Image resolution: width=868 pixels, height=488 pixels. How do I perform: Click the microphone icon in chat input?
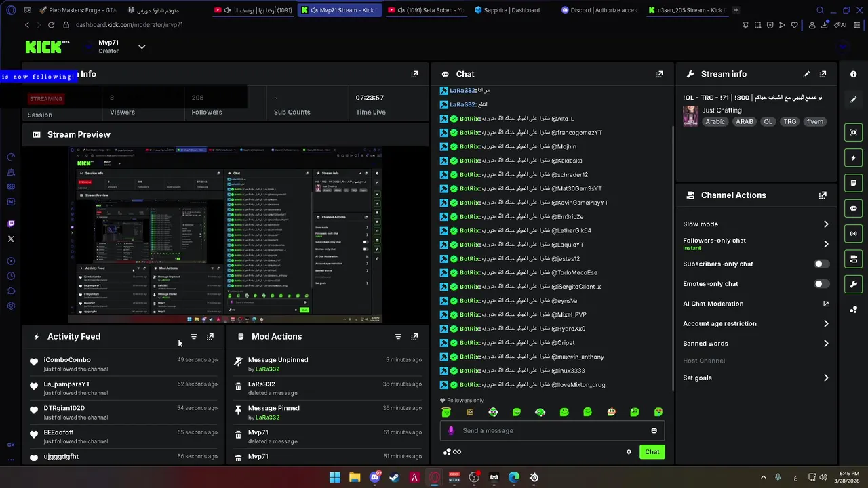point(451,430)
